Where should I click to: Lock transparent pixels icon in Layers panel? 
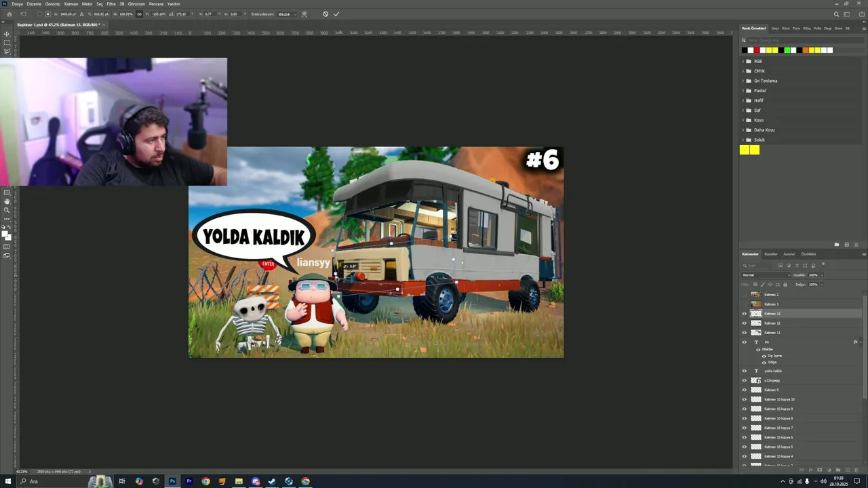[x=755, y=285]
